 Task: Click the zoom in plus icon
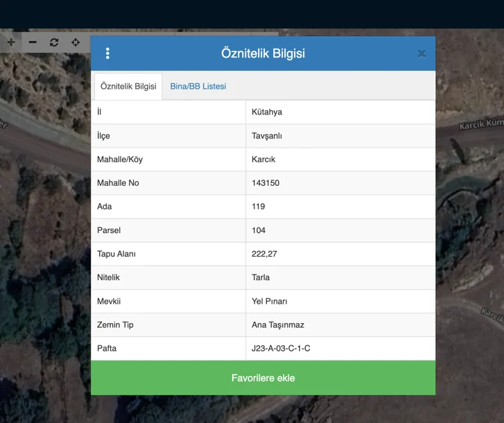click(11, 42)
